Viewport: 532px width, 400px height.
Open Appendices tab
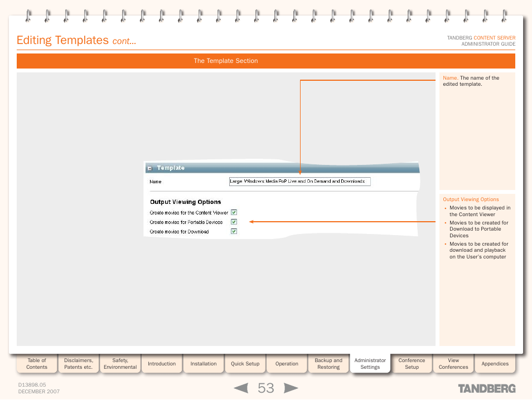[x=495, y=364]
